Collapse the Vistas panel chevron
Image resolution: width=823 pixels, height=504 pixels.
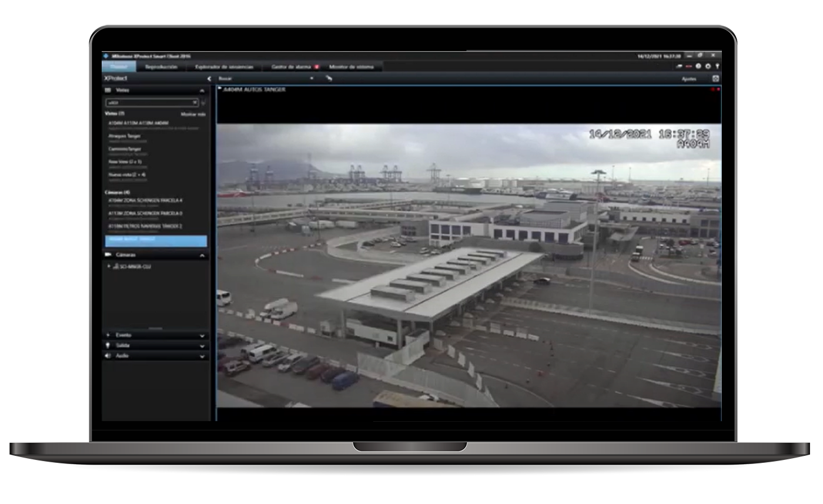coord(202,91)
